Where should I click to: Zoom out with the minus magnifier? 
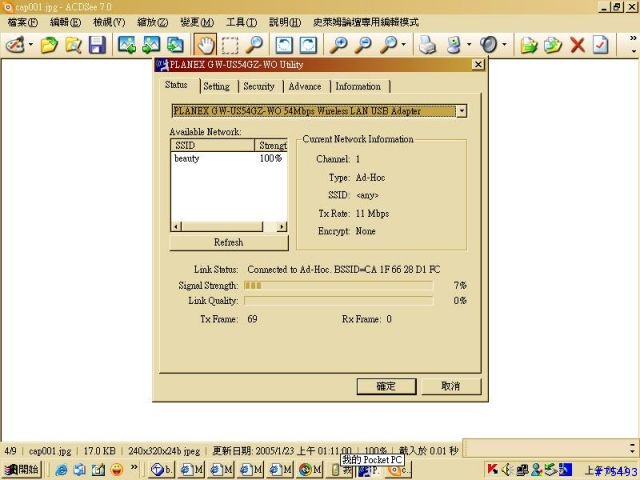click(363, 44)
